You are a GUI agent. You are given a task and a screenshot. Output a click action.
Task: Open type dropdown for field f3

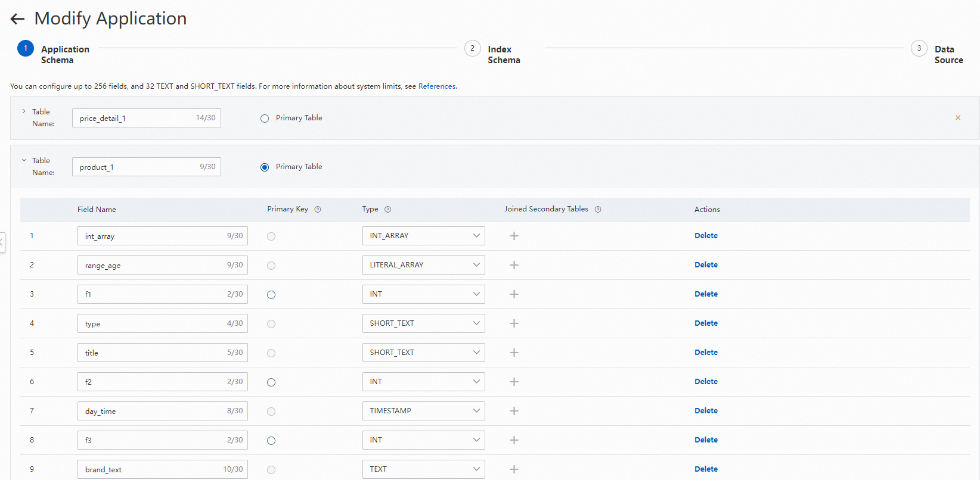[x=423, y=440]
